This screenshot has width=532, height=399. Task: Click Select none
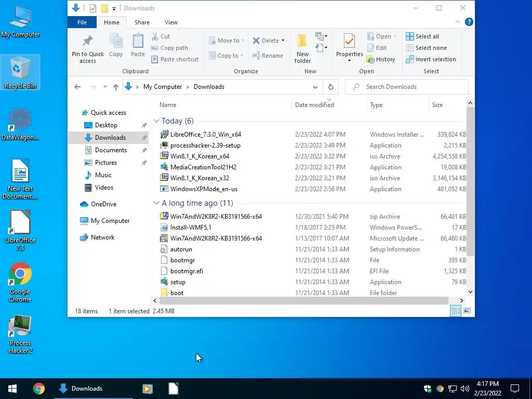pos(426,48)
